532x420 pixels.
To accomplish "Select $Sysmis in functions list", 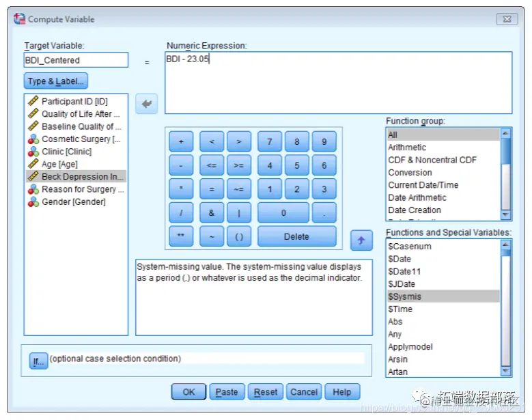I will [443, 296].
